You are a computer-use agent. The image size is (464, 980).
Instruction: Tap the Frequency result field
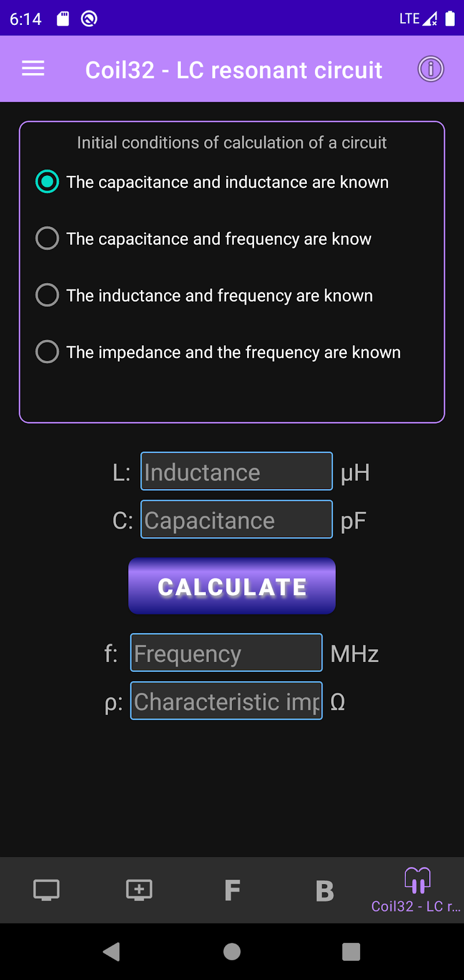(226, 653)
